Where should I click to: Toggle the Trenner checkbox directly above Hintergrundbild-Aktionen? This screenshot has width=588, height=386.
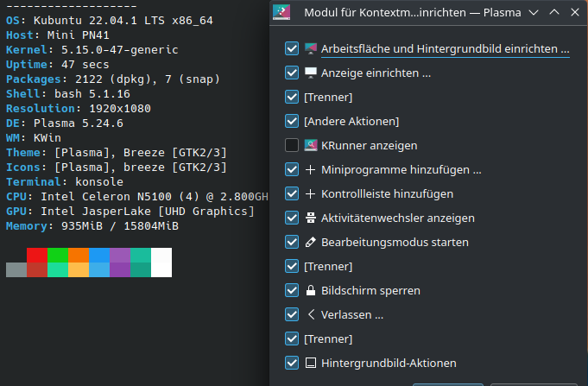coord(292,339)
